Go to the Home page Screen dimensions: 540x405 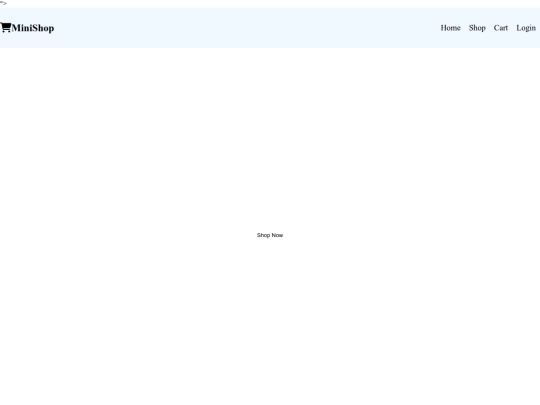click(x=450, y=28)
